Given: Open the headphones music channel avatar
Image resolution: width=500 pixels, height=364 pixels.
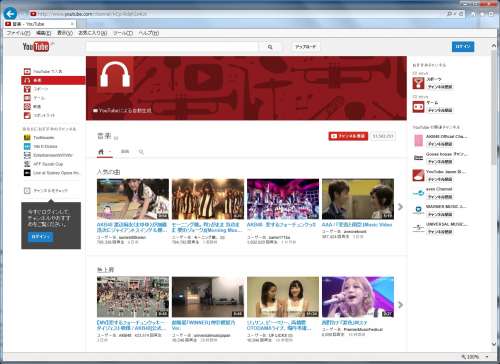Looking at the screenshot, I should point(115,75).
